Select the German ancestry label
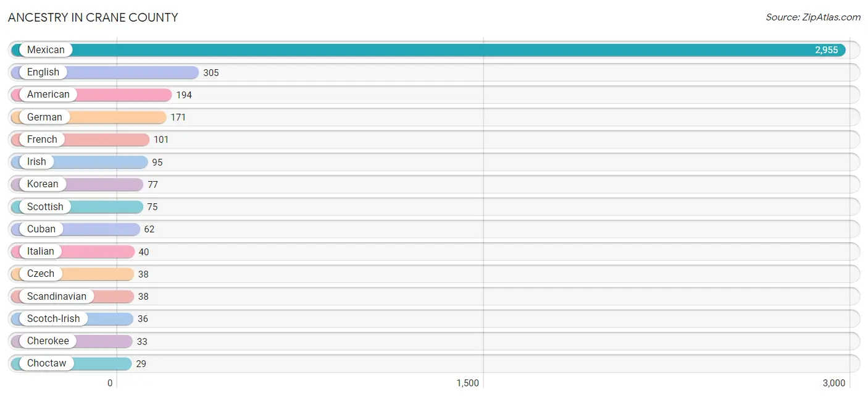Image resolution: width=868 pixels, height=398 pixels. pyautogui.click(x=44, y=117)
